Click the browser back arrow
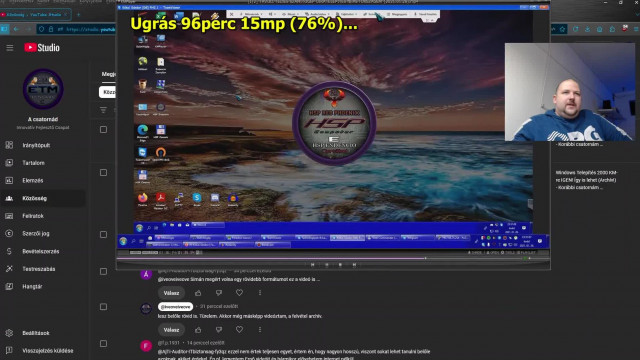 coord(16,29)
